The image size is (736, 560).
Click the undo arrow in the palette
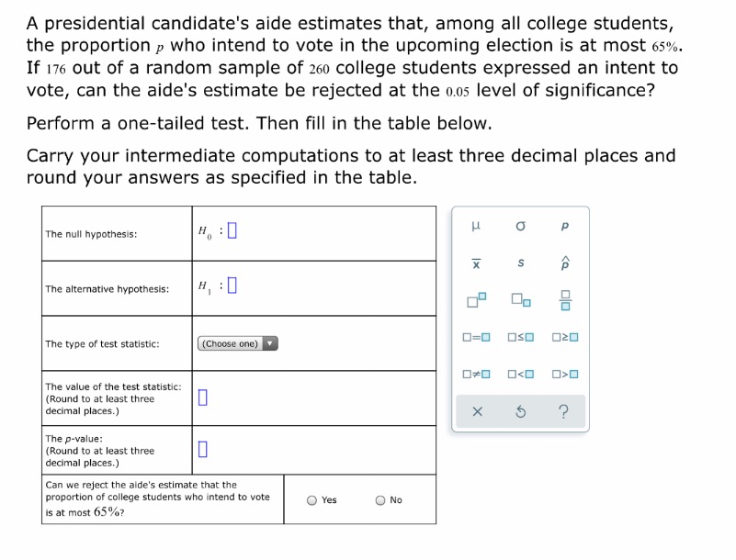[520, 410]
